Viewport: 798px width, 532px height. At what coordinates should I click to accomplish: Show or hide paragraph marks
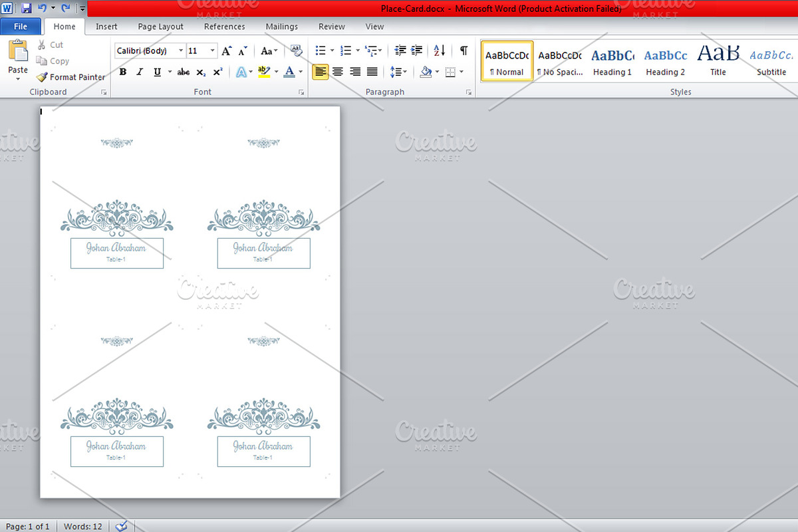tap(464, 51)
